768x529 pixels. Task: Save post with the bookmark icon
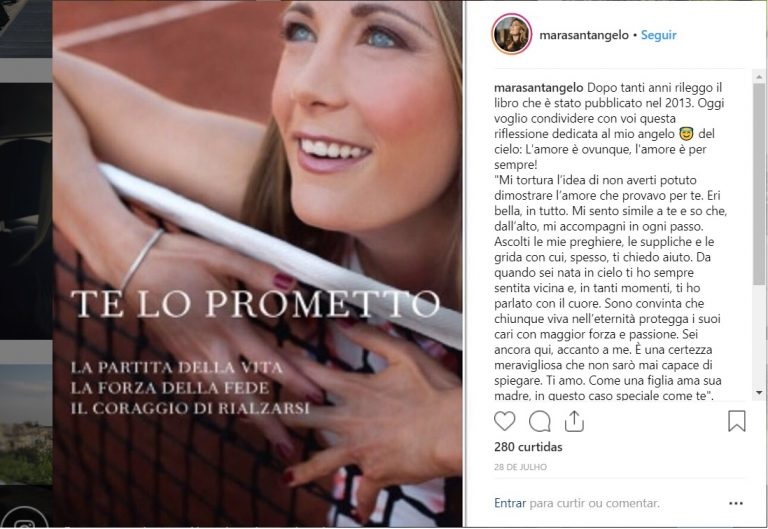736,421
